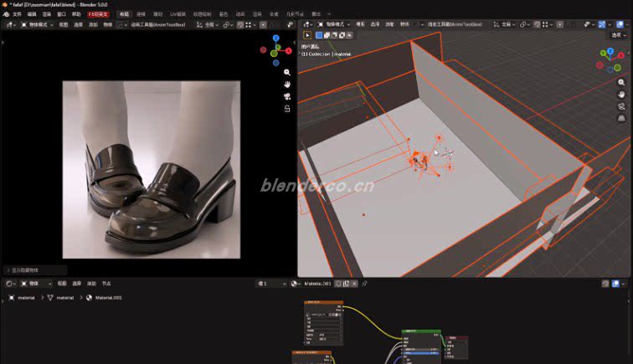Choose invert selection mode icon
This screenshot has width=633, height=364.
coord(342,35)
